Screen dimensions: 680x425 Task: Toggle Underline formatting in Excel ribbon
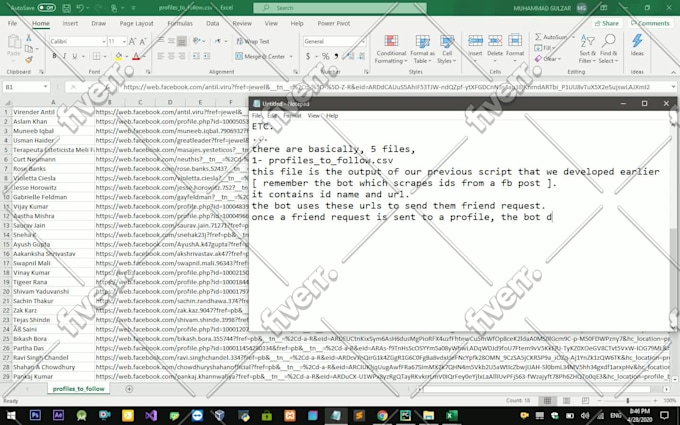click(75, 56)
